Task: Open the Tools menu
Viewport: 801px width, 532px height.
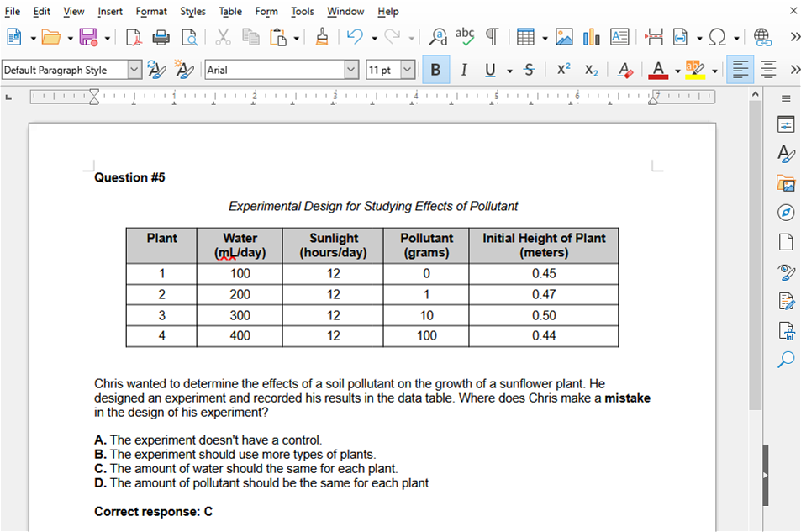Action: pos(303,11)
